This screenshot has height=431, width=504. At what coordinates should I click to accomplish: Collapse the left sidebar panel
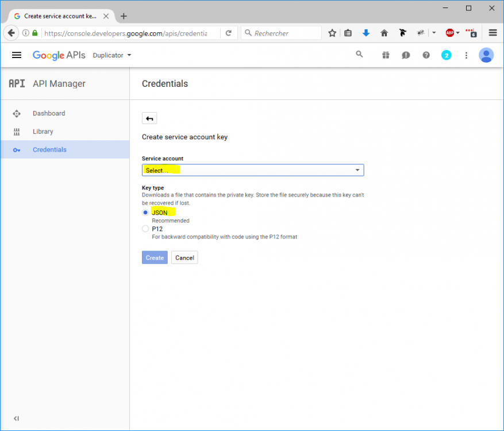(x=16, y=418)
